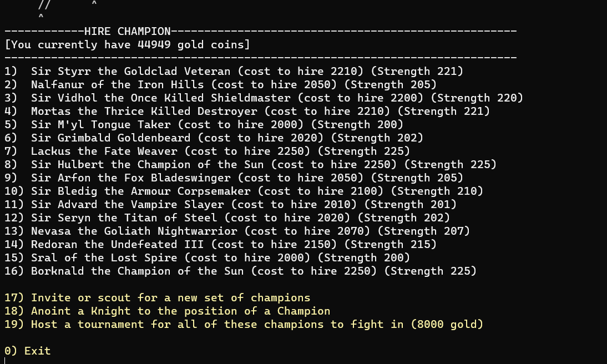Image resolution: width=607 pixels, height=364 pixels.
Task: Click Sir Arfon the Fox Bladeswinger
Action: pos(234,178)
